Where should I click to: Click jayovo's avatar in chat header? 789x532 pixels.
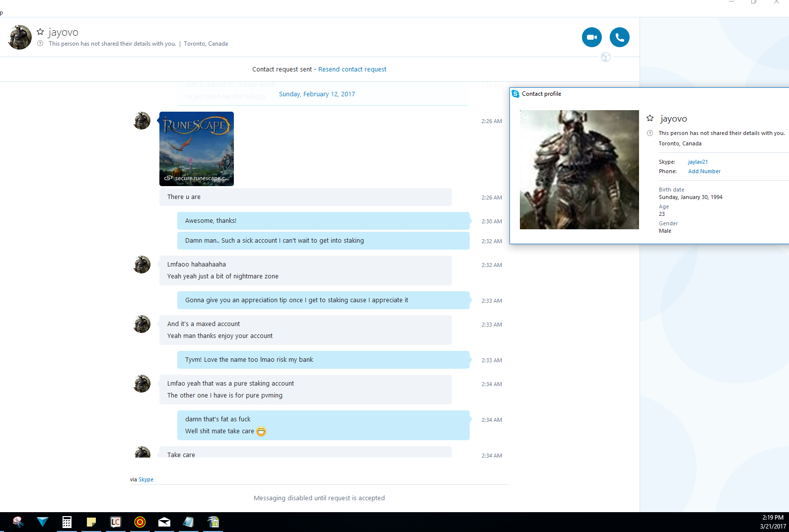(20, 37)
